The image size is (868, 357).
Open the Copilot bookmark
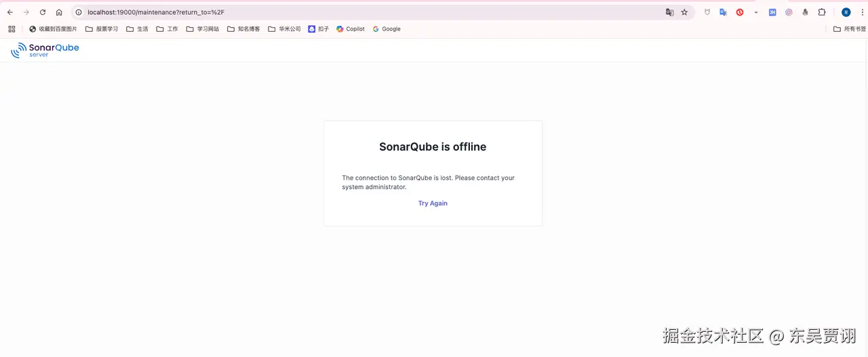click(x=351, y=29)
